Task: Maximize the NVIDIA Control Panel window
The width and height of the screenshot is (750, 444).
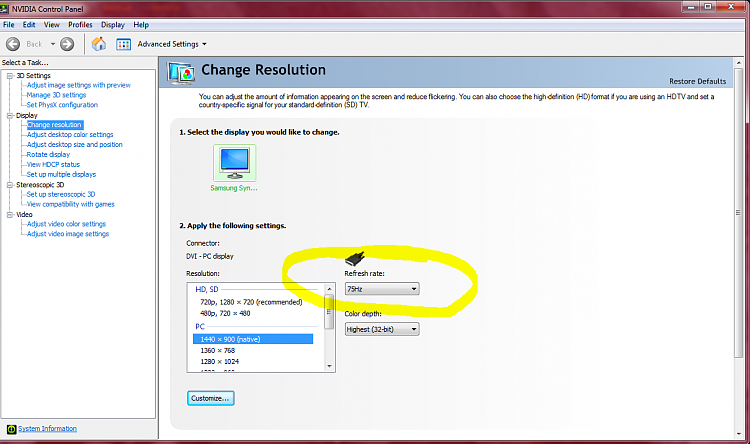Action: click(708, 7)
